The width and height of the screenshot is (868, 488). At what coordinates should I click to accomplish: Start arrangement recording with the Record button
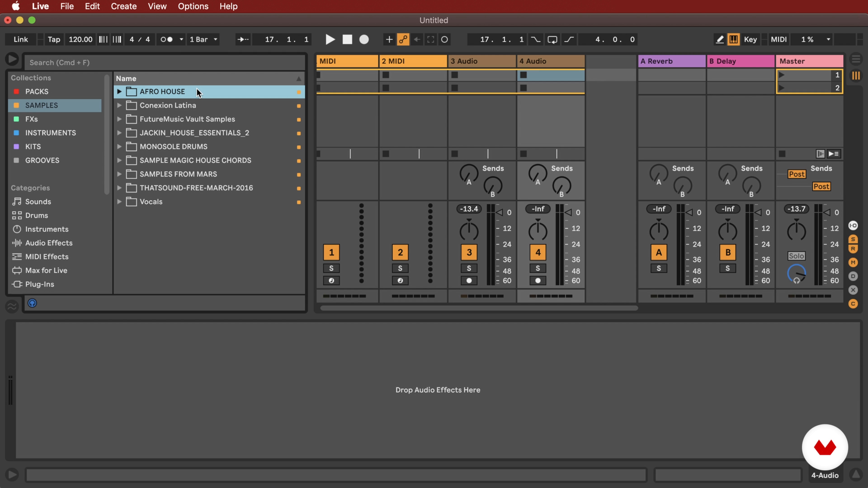click(364, 39)
